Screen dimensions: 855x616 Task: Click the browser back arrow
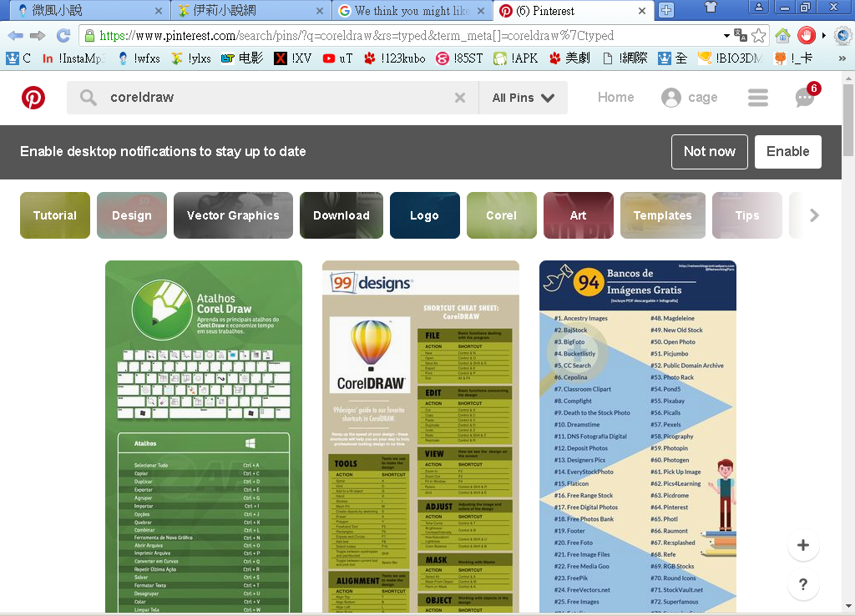15,36
